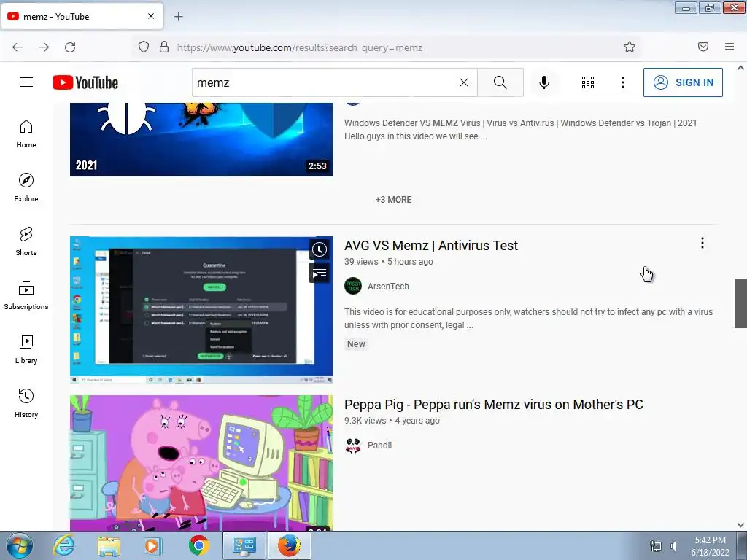The height and width of the screenshot is (560, 747).
Task: Click the Windows Defender VS MEMZ description
Action: tap(520, 130)
